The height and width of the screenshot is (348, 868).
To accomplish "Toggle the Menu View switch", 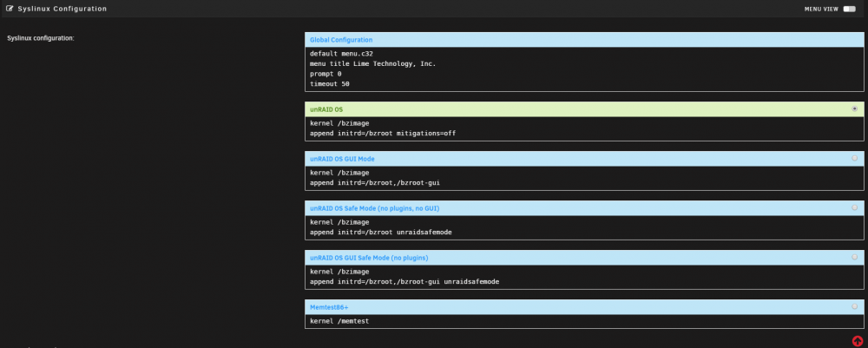I will click(x=849, y=9).
